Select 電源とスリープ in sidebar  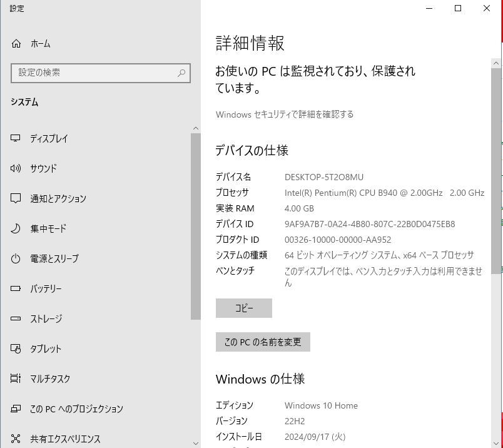(x=54, y=258)
